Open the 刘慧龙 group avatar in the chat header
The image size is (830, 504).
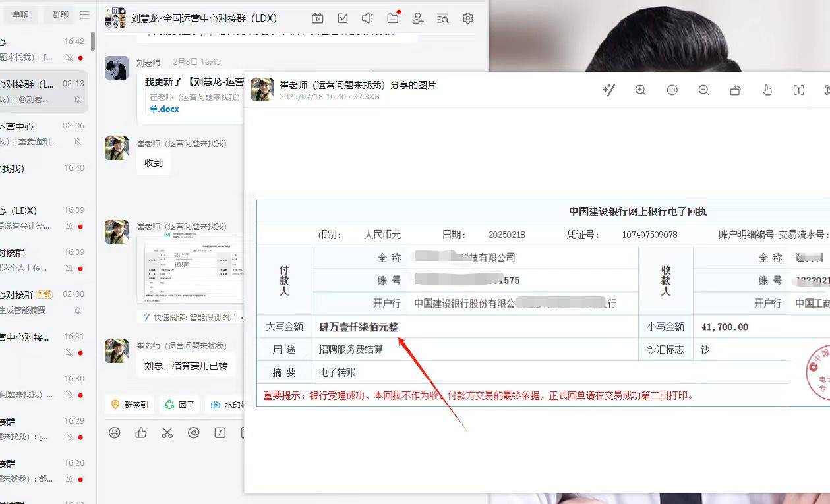pyautogui.click(x=115, y=18)
